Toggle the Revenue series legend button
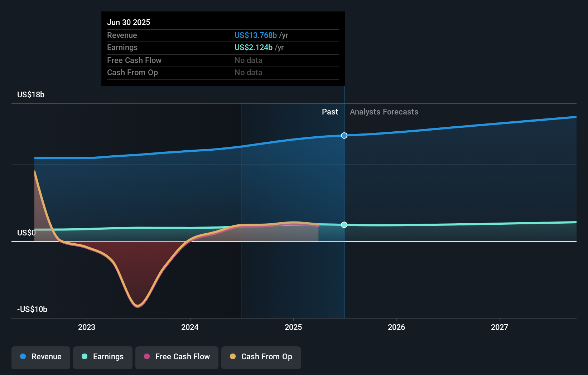This screenshot has width=588, height=375. (x=41, y=357)
